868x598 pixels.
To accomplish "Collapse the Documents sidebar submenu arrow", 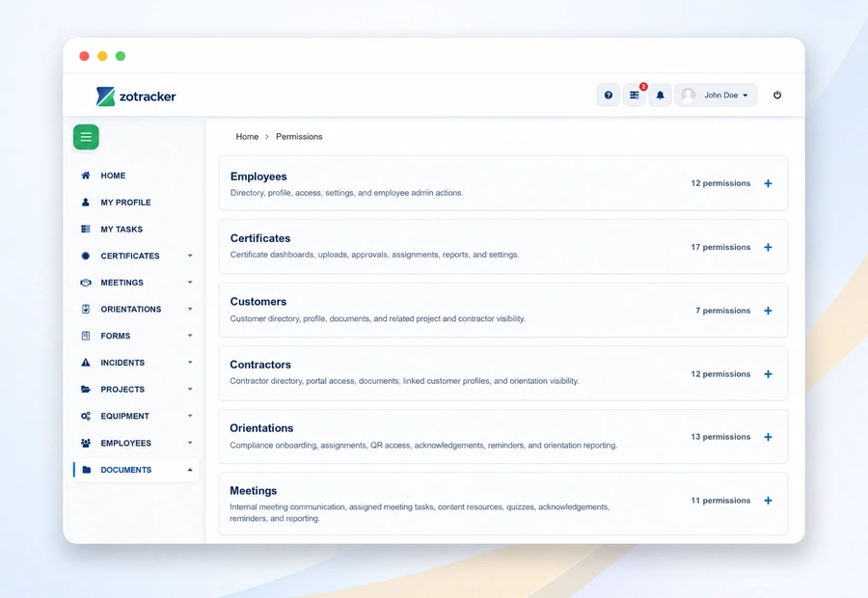I will (190, 470).
